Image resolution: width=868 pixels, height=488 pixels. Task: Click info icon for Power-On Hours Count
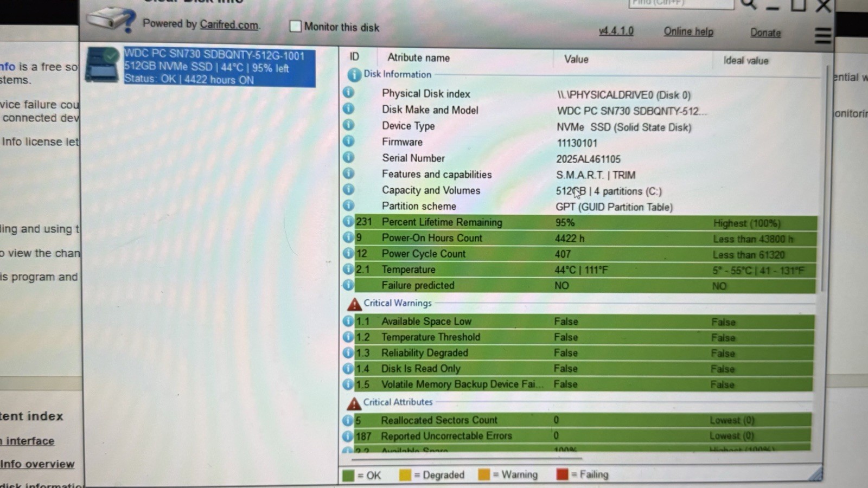[x=348, y=237]
